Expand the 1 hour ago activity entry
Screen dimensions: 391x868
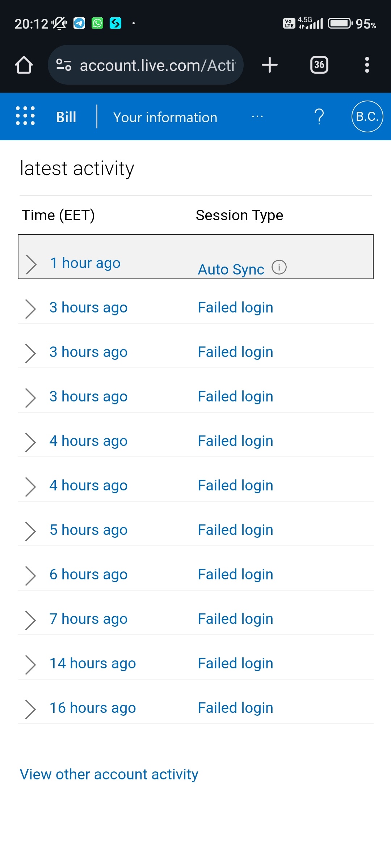(31, 264)
